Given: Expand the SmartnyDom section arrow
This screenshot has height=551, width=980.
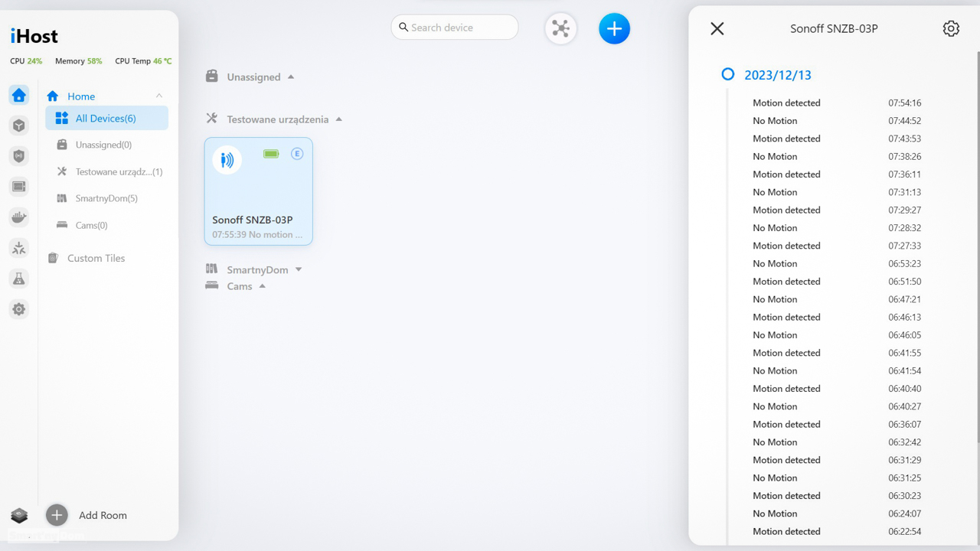Looking at the screenshot, I should 299,269.
